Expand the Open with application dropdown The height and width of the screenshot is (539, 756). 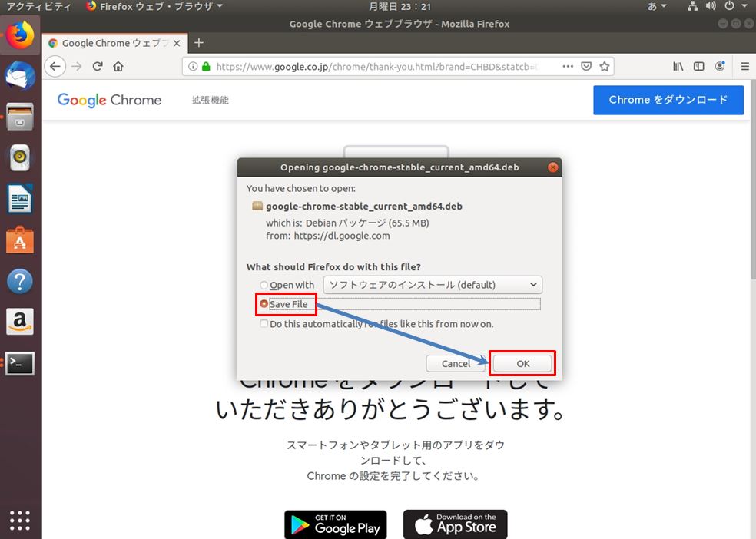433,285
